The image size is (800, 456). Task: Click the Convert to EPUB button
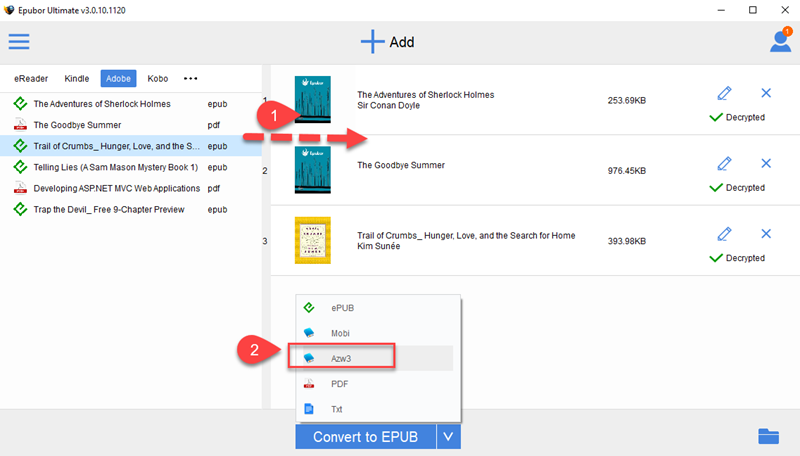pos(365,437)
